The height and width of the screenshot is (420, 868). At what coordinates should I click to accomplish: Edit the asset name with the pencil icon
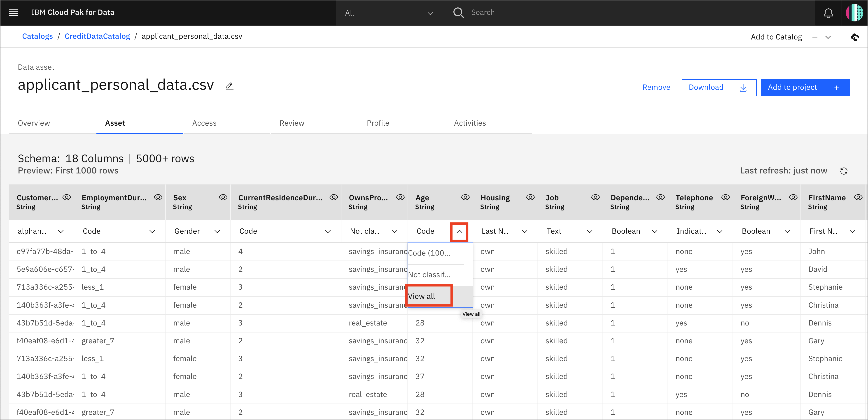point(229,86)
